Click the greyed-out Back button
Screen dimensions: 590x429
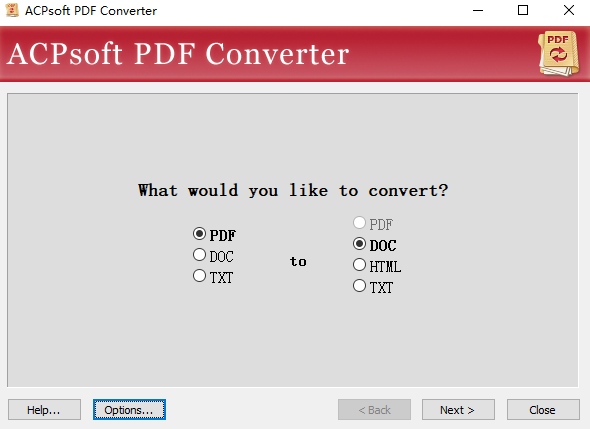pyautogui.click(x=374, y=409)
